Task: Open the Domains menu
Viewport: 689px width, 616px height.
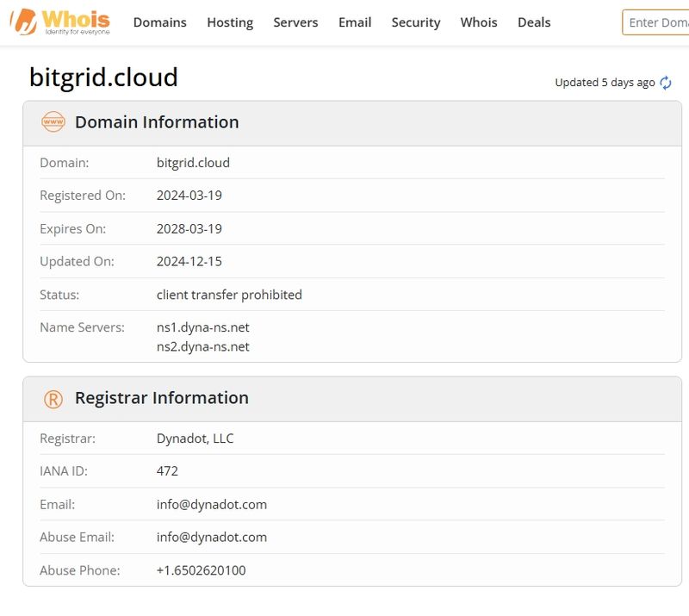Action: click(160, 22)
